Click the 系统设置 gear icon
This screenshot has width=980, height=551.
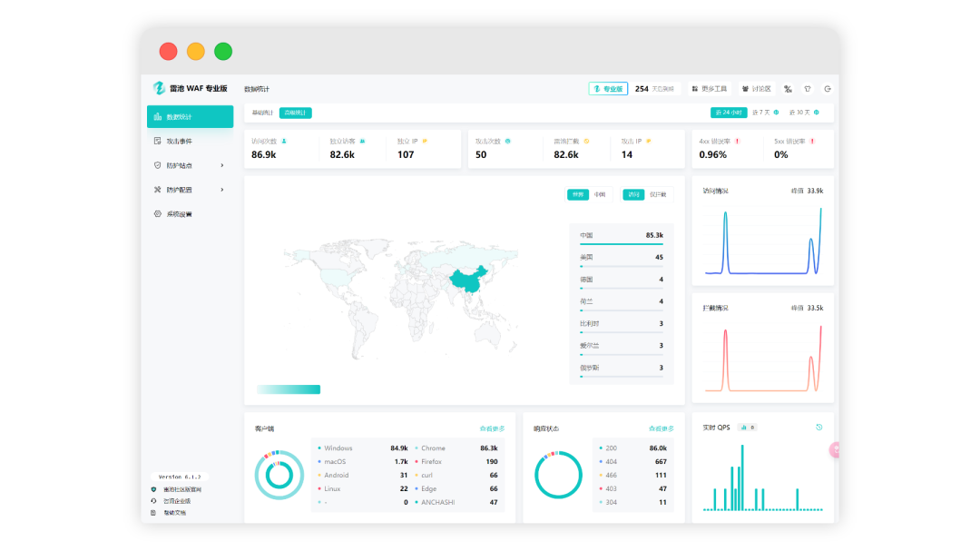[x=158, y=214]
